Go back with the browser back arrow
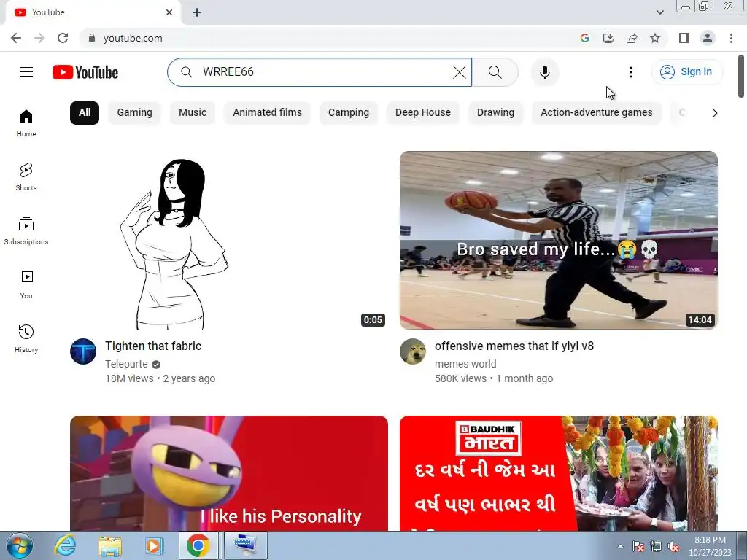Viewport: 747px width, 560px height. (x=16, y=38)
